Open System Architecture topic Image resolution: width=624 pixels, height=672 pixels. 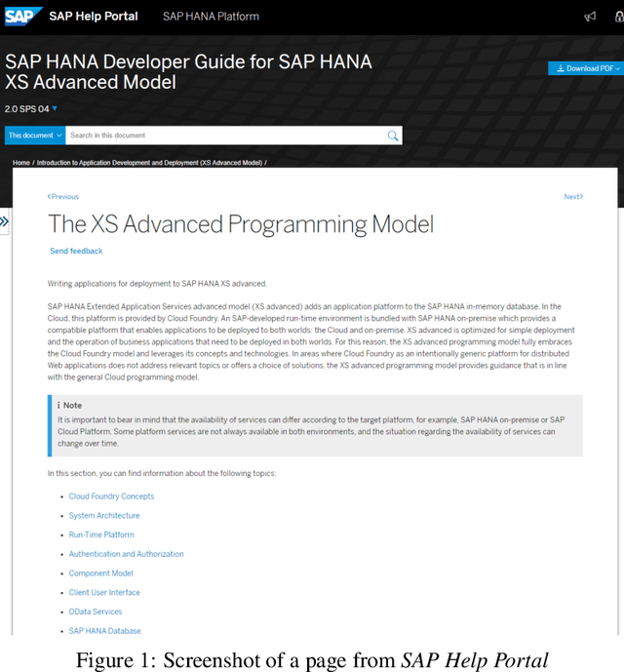point(104,516)
